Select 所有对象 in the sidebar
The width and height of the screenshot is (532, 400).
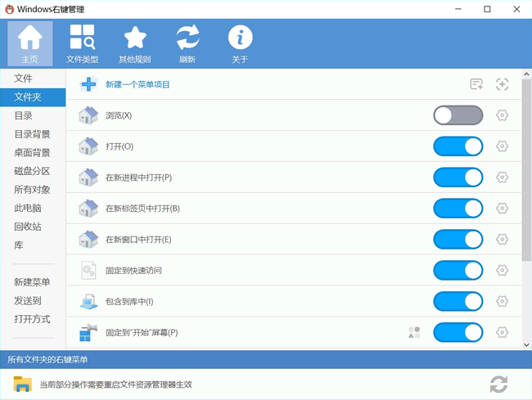tap(32, 190)
